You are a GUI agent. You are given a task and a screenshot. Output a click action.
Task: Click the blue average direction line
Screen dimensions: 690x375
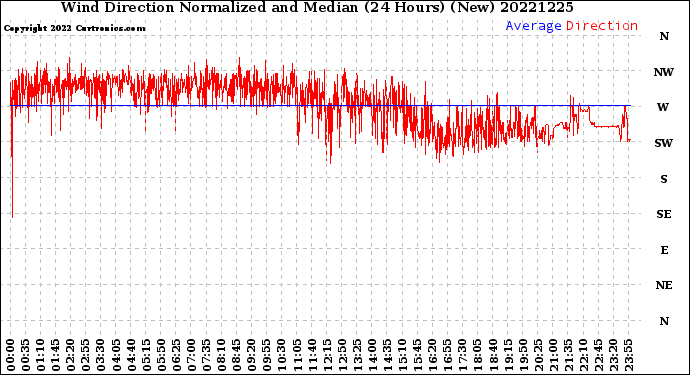[x=320, y=106]
